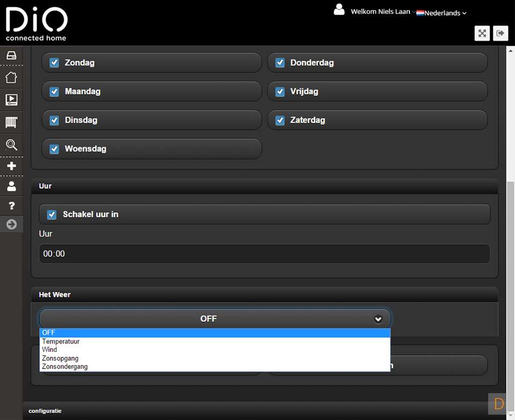Click the Uur time input field
Screen dimensions: 515x420
(264, 254)
